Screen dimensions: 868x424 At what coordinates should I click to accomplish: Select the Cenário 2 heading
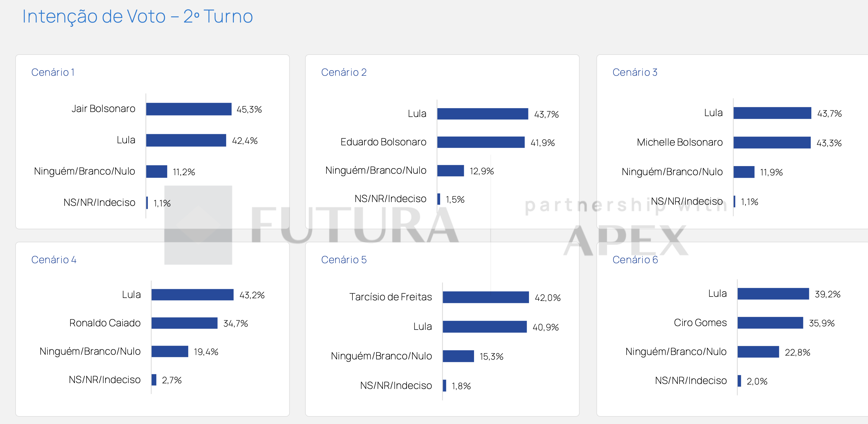(x=344, y=73)
